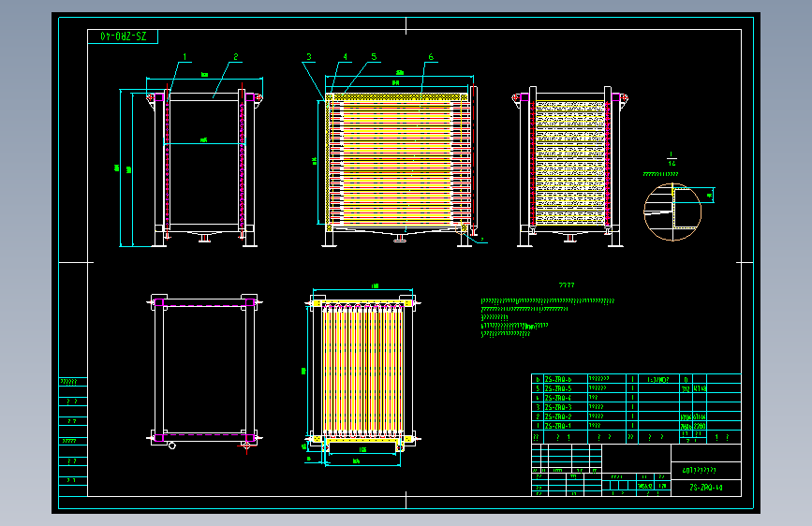
Task: Click the technical notes text block
Action: (547, 317)
